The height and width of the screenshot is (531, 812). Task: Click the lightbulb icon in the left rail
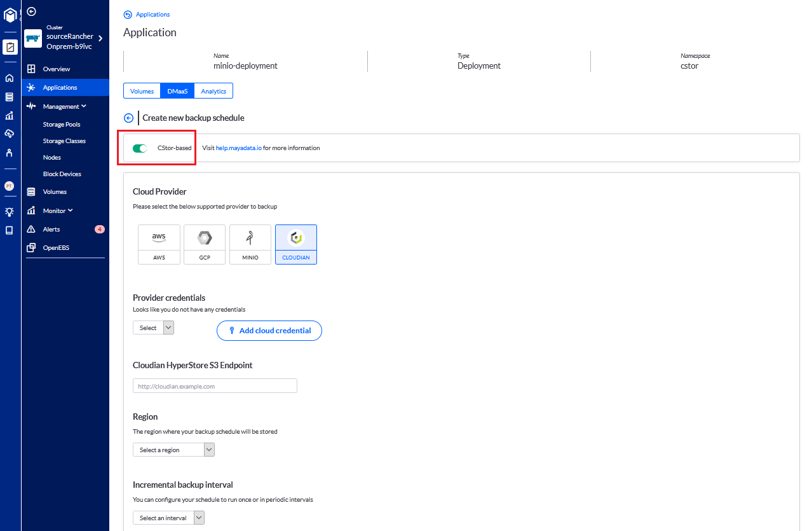[x=10, y=212]
